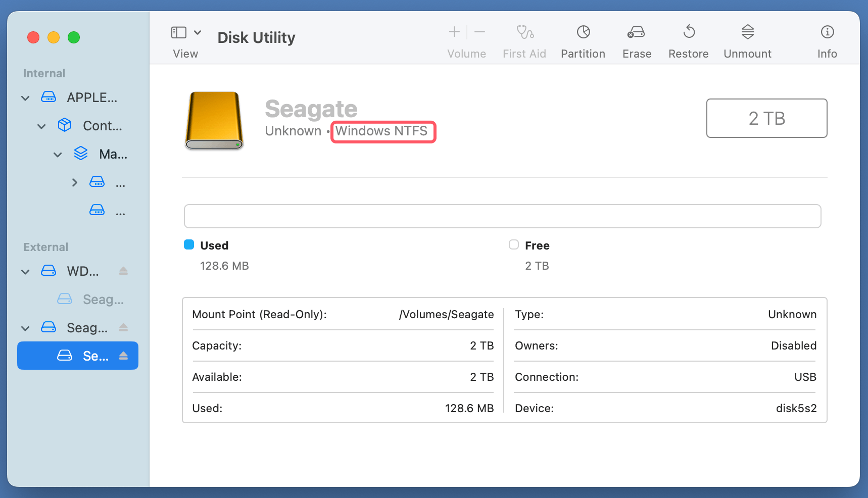Open the Restore tool

[x=688, y=40]
